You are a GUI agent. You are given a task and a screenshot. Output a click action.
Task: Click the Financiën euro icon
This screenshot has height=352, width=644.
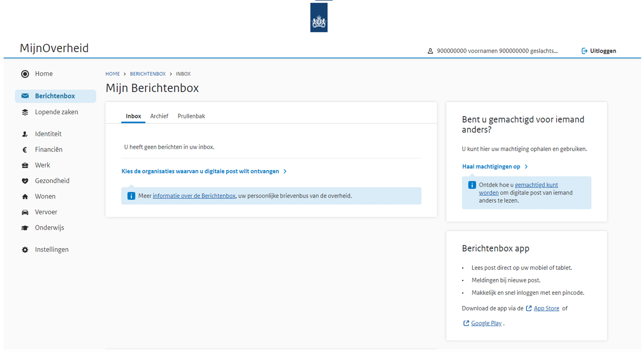(x=25, y=150)
